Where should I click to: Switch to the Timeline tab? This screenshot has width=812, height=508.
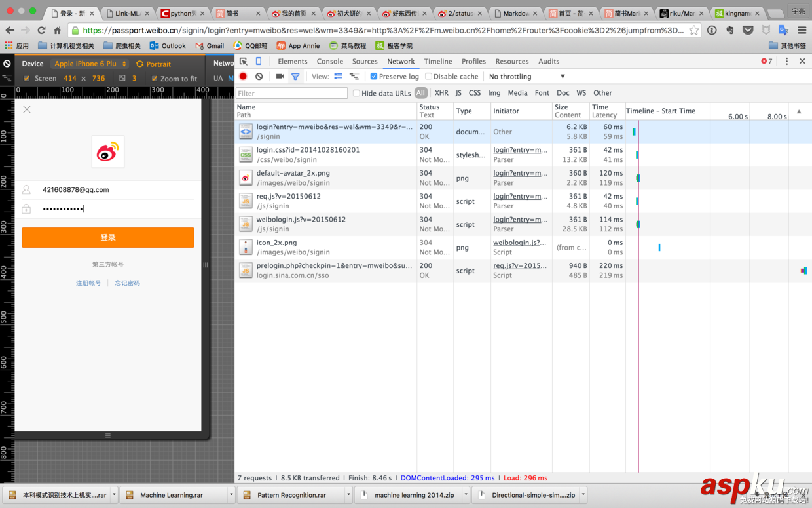[438, 61]
